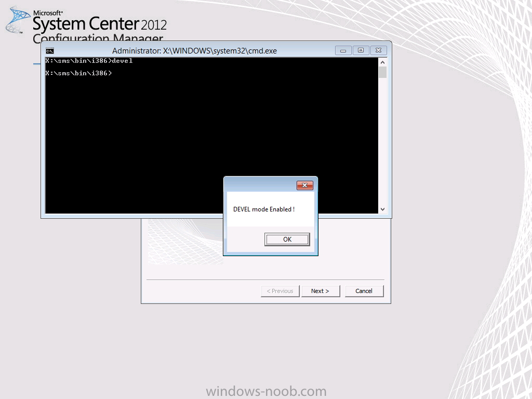Screen dimensions: 532x399
Task: Minimize the cmd.exe window
Action: (x=343, y=50)
